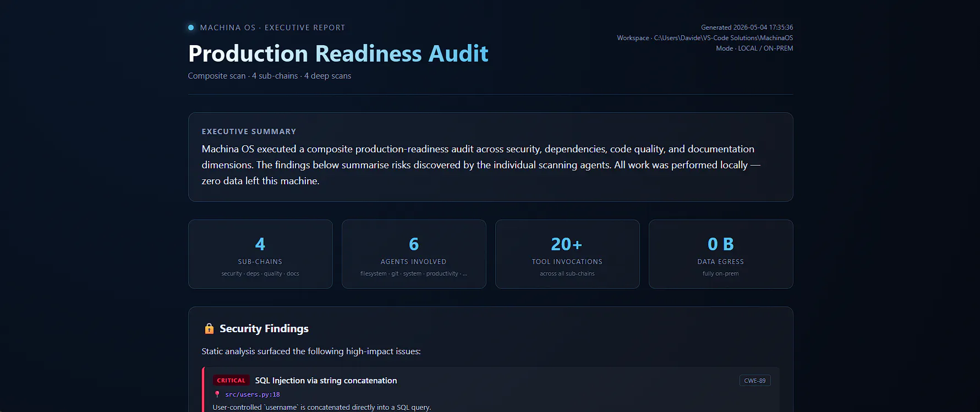Click the security · deps · quality · docs caption
This screenshot has height=412, width=980.
260,273
